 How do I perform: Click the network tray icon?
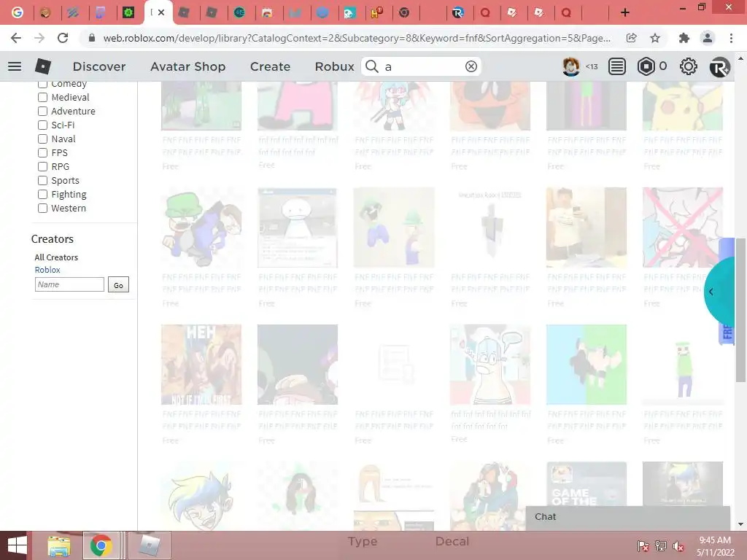660,546
